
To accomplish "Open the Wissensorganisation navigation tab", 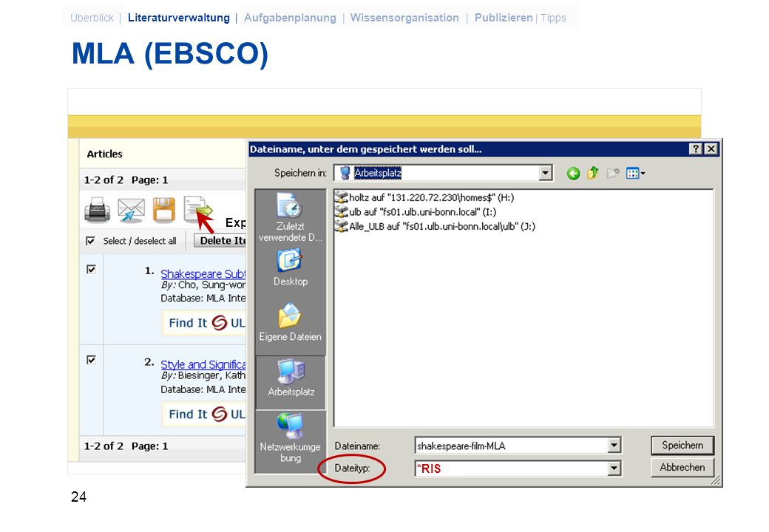I will (404, 18).
